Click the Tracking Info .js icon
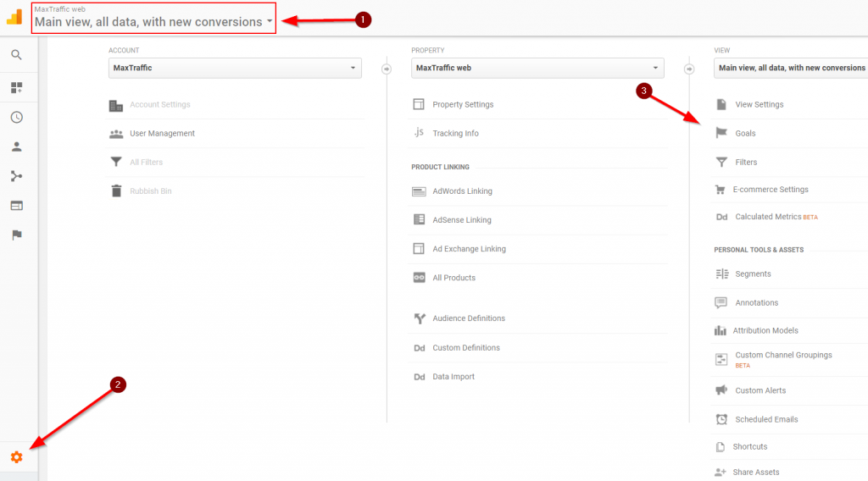 pos(419,132)
